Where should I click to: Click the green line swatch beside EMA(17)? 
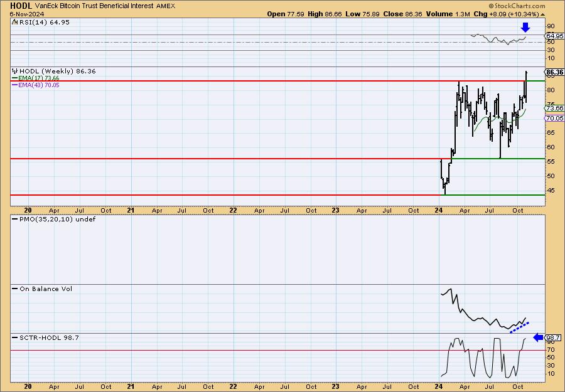(x=15, y=78)
